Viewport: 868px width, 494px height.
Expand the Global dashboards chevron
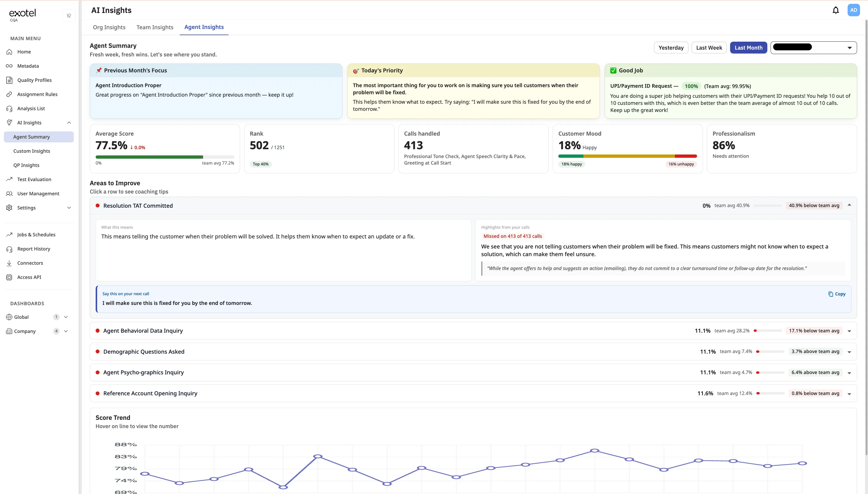[66, 317]
